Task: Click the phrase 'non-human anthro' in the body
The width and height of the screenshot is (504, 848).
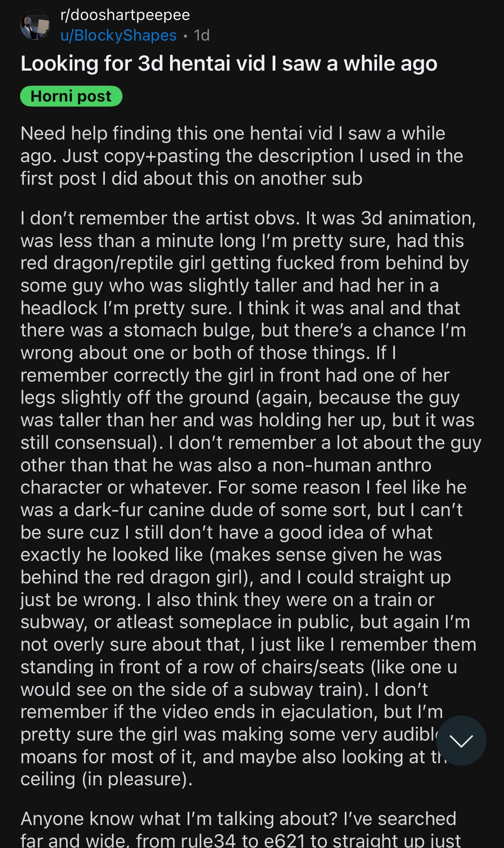Action: point(351,465)
